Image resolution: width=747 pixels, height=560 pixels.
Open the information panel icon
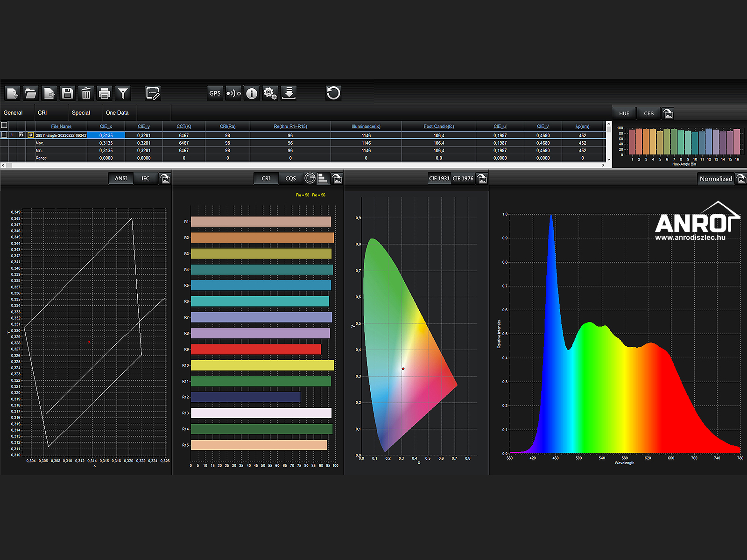click(x=252, y=93)
